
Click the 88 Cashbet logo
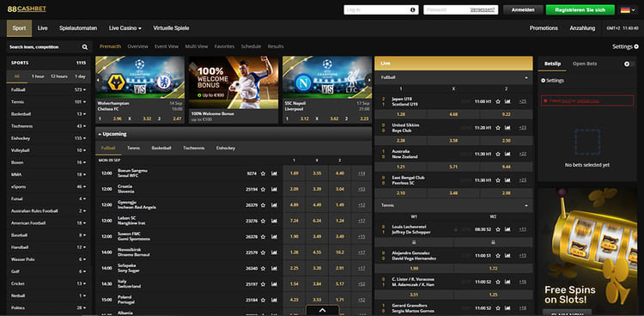(27, 9)
